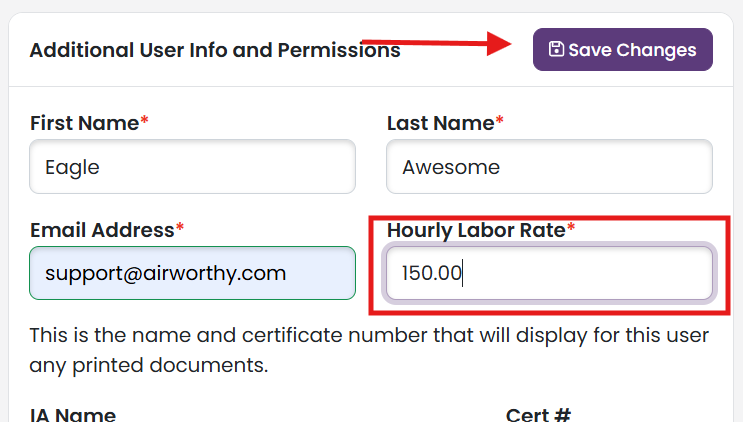Place cursor in the 150.00 rate value

(432, 273)
